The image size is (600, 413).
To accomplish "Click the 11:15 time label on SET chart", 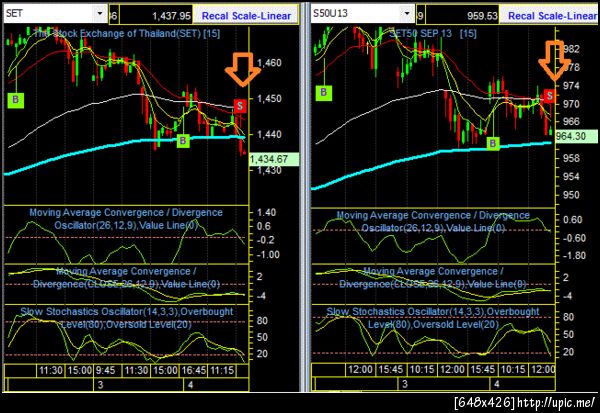I will (222, 371).
